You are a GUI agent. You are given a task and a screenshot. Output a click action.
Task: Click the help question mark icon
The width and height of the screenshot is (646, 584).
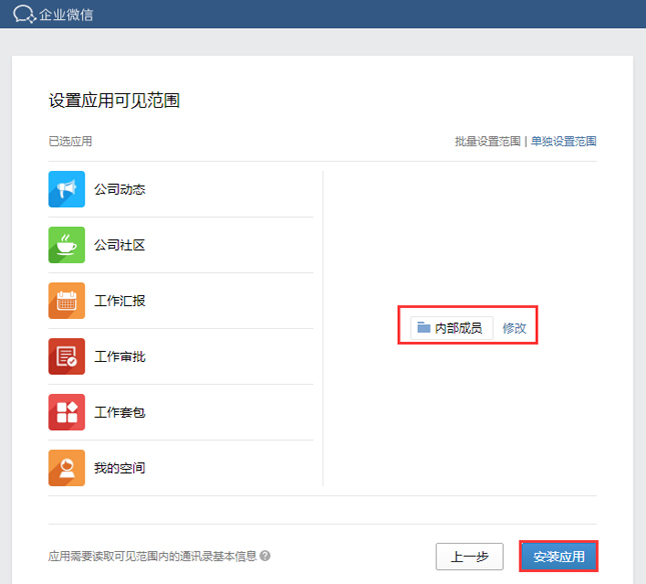point(265,556)
